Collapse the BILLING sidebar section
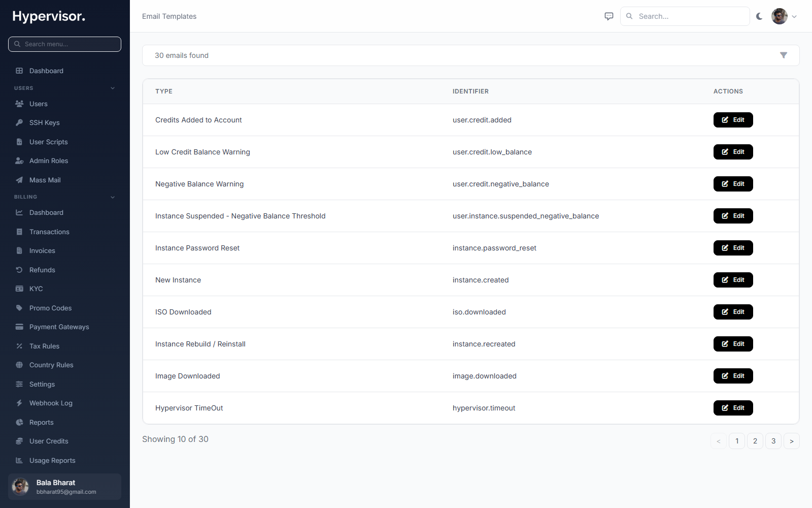 point(113,197)
